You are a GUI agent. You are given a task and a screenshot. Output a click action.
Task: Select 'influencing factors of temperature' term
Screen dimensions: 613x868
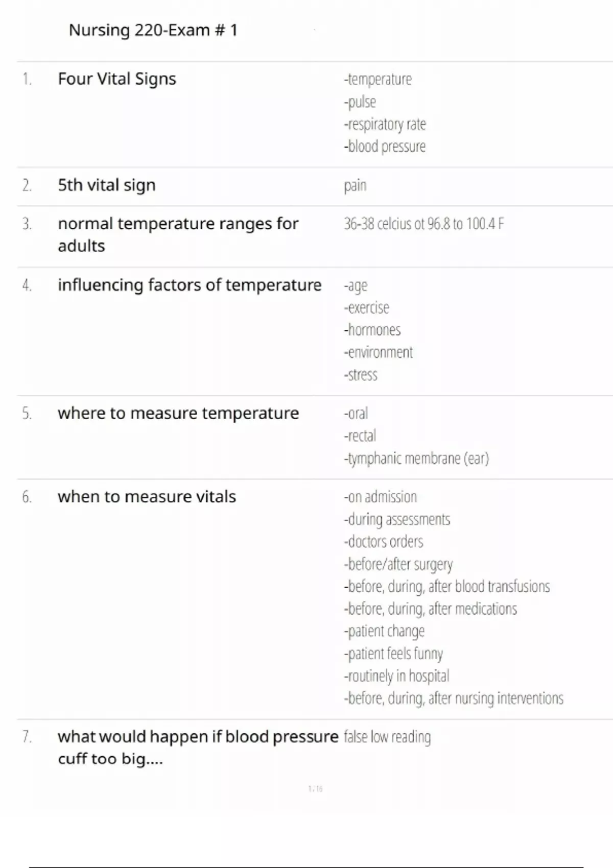190,285
